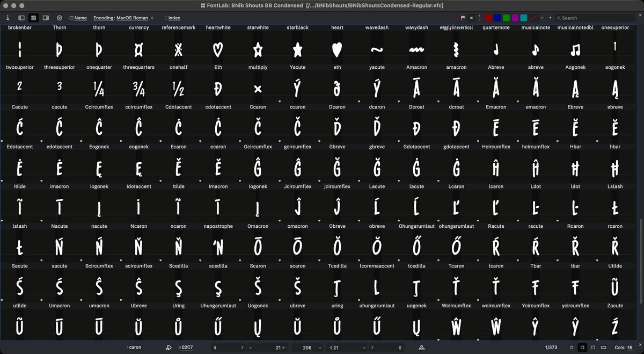This screenshot has height=354, width=644.
Task: Click the flag stepper arrows
Action: coord(479,18)
